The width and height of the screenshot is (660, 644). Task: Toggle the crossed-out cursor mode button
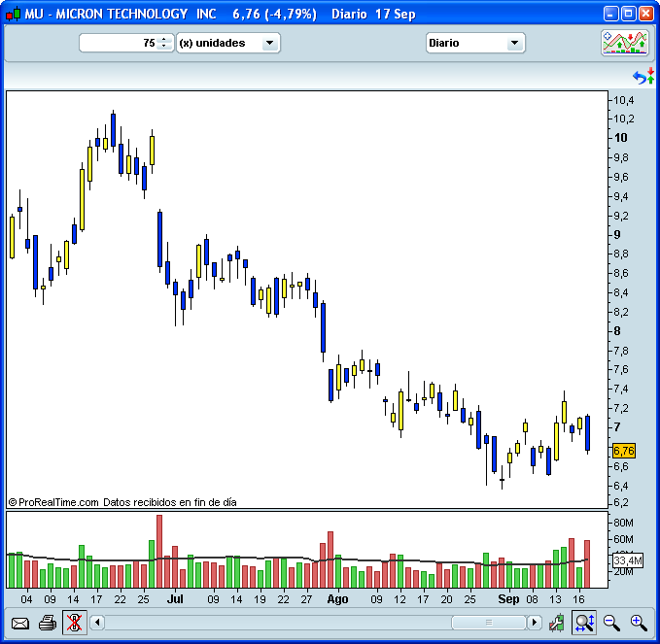coord(74,623)
